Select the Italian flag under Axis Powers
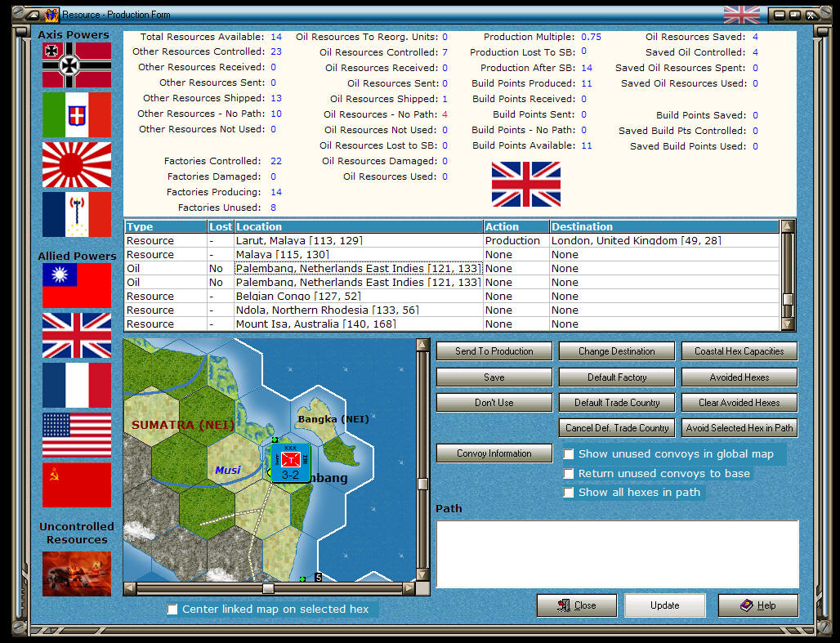Screen dimensions: 840x643 click(77, 114)
